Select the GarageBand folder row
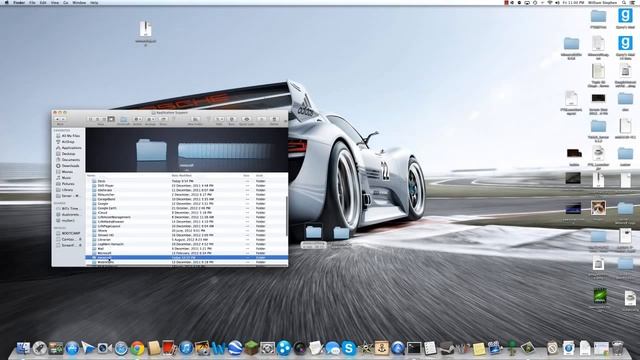The image size is (640, 360). click(187, 199)
